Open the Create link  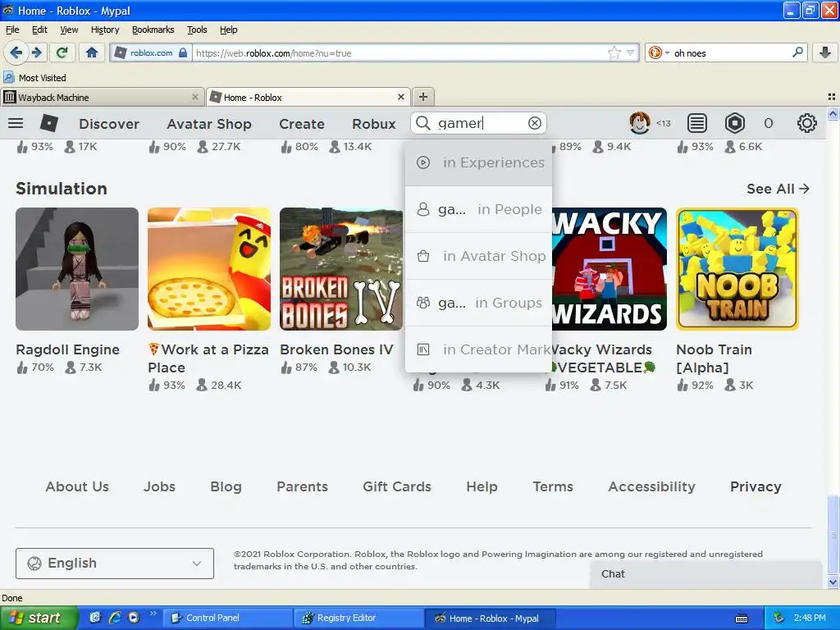click(x=302, y=124)
